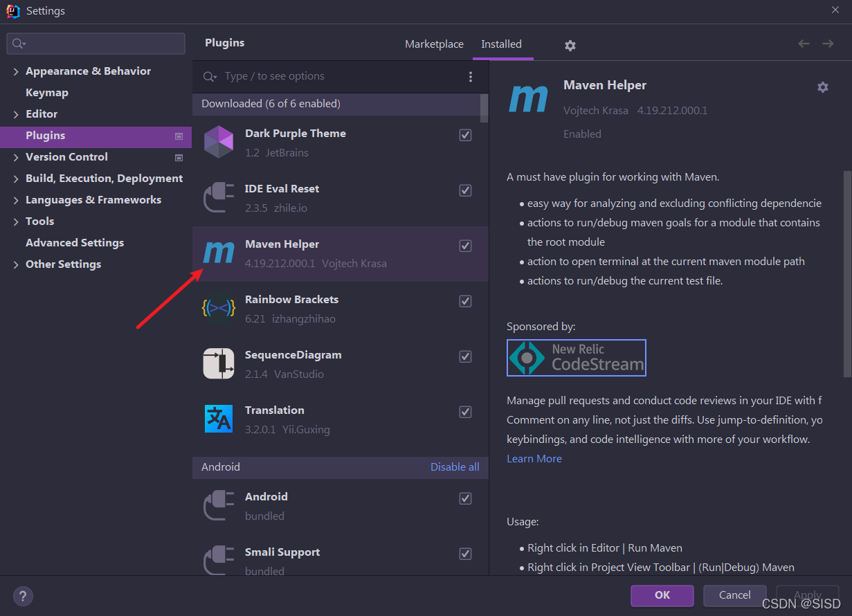Viewport: 852px width, 616px height.
Task: Open the Appearance & Behavior settings section
Action: (x=88, y=71)
